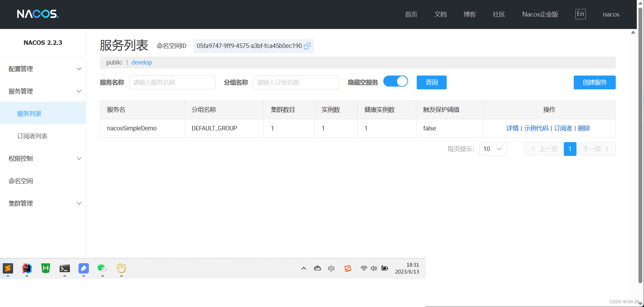Select page 1 in pagination

pyautogui.click(x=570, y=149)
